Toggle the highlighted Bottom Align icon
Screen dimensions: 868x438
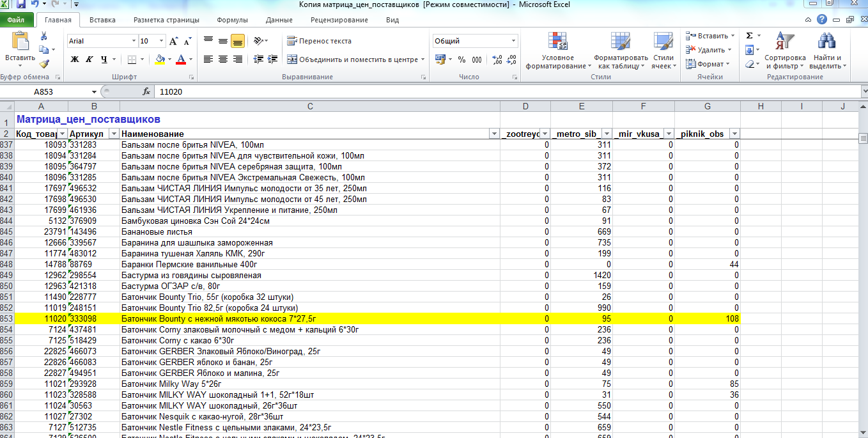(x=238, y=41)
